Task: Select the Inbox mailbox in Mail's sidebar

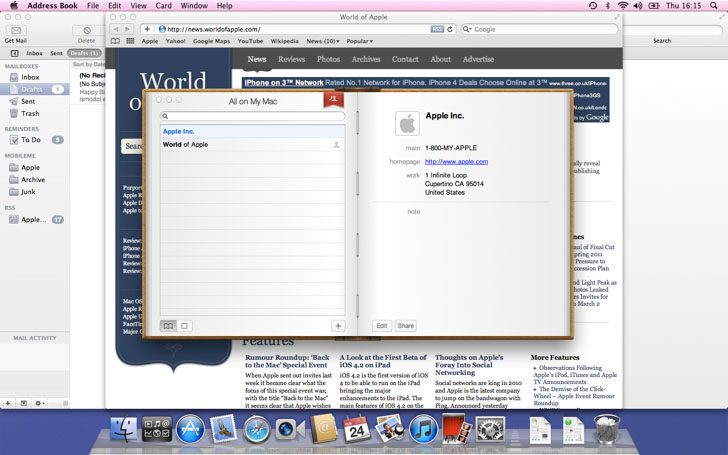Action: pyautogui.click(x=30, y=77)
